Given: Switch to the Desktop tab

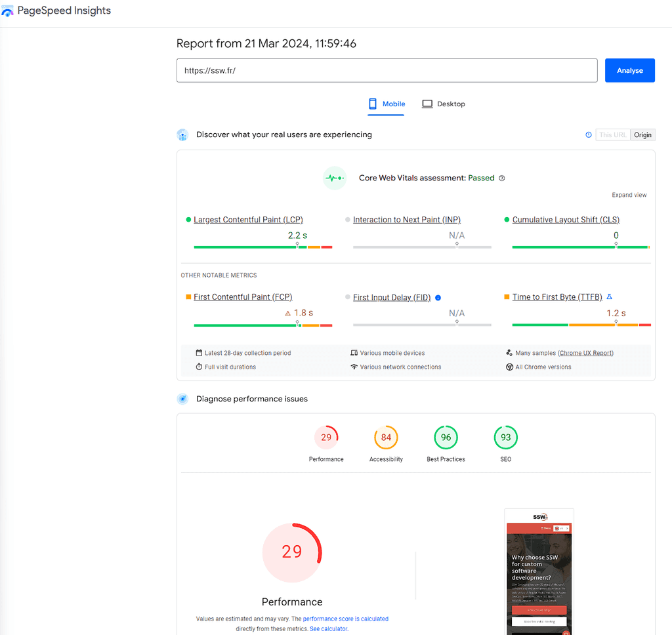Looking at the screenshot, I should click(444, 104).
